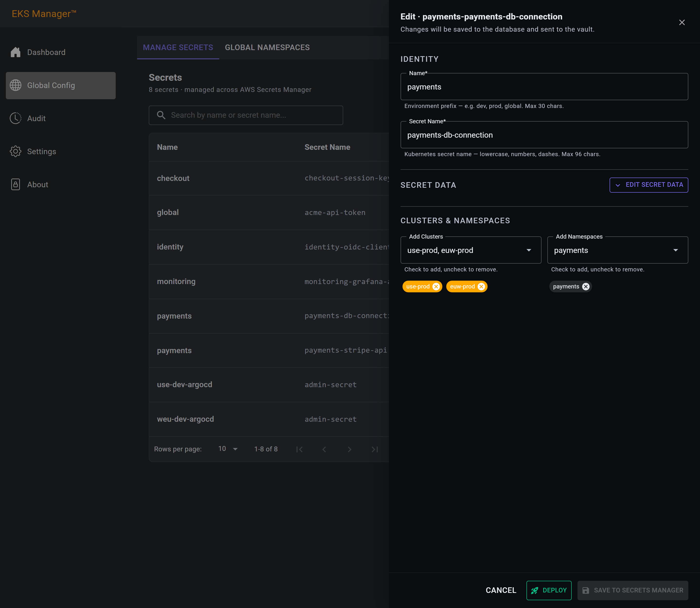
Task: Select the checkout row
Action: click(269, 178)
